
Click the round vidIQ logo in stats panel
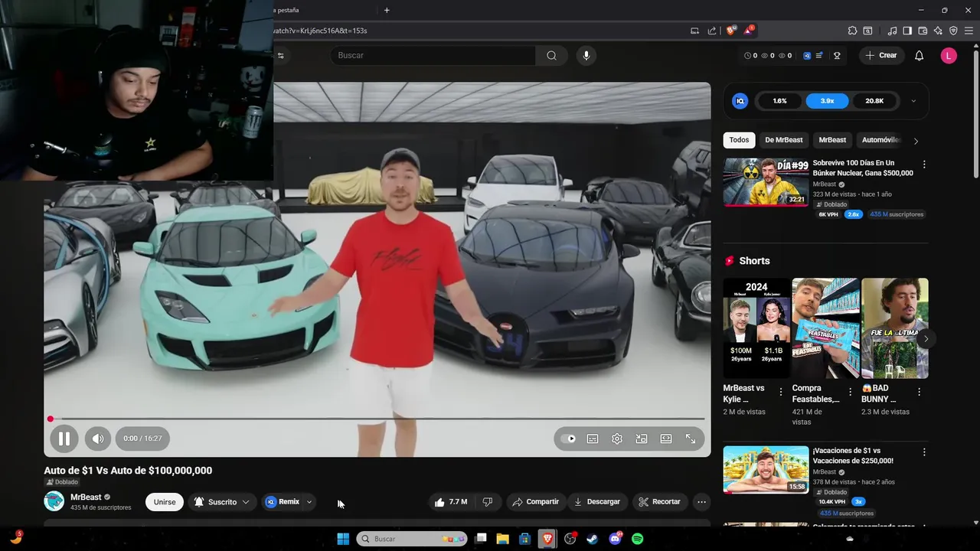(740, 101)
